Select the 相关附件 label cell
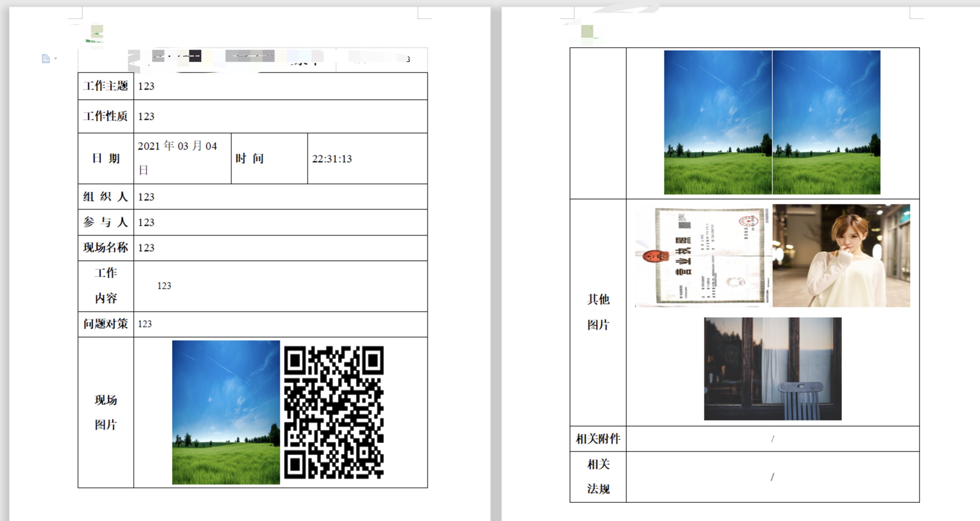Image resolution: width=980 pixels, height=521 pixels. click(x=598, y=439)
